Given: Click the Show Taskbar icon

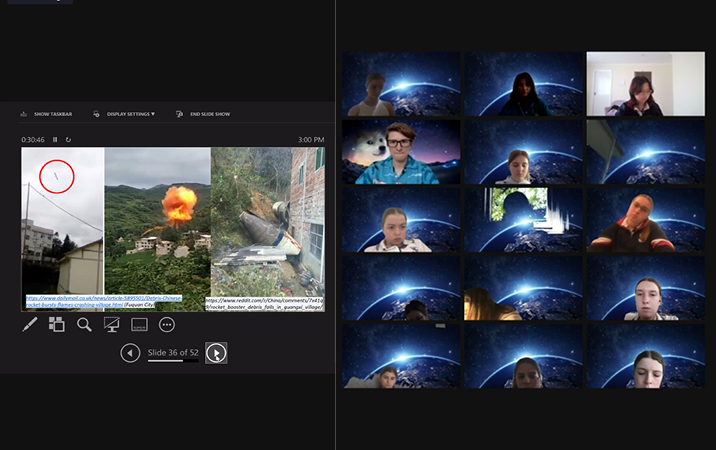Looking at the screenshot, I should [24, 114].
